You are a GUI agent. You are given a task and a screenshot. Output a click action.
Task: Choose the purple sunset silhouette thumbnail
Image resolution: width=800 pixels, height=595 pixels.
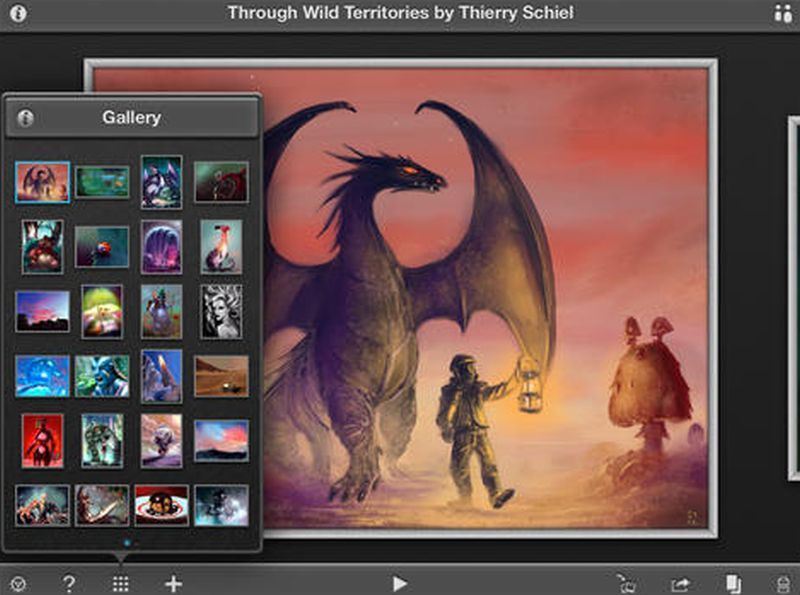[42, 311]
